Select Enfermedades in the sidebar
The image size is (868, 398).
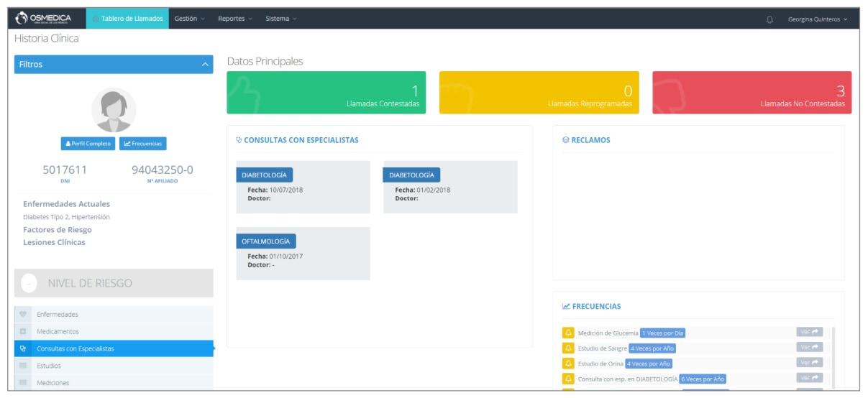58,315
